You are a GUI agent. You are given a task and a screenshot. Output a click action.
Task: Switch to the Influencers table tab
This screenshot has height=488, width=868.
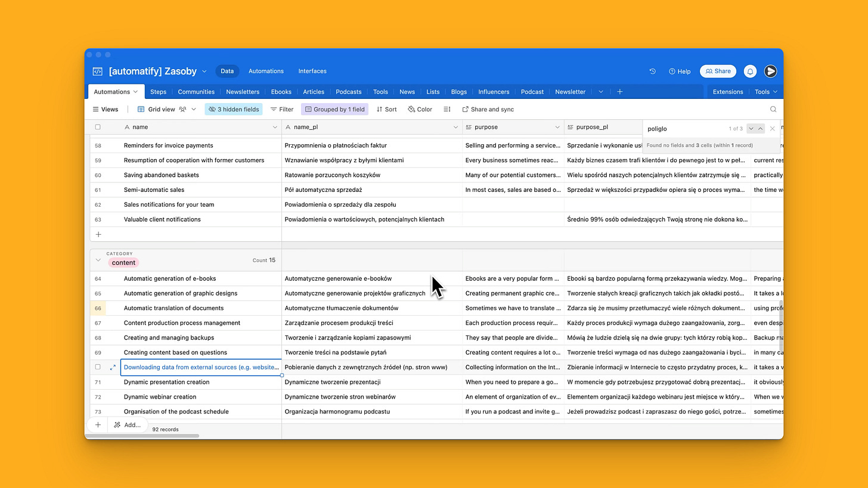click(494, 92)
